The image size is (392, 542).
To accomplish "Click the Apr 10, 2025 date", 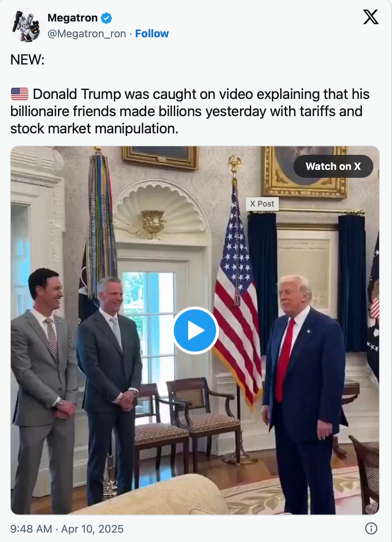I will click(92, 529).
